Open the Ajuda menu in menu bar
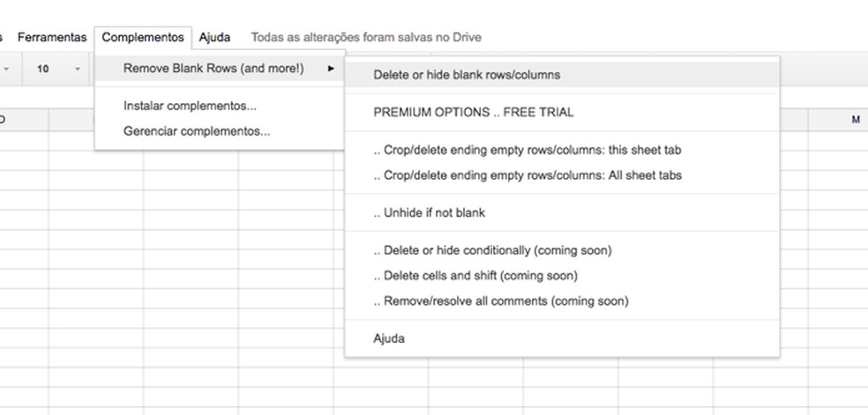The height and width of the screenshot is (415, 868). click(x=214, y=38)
